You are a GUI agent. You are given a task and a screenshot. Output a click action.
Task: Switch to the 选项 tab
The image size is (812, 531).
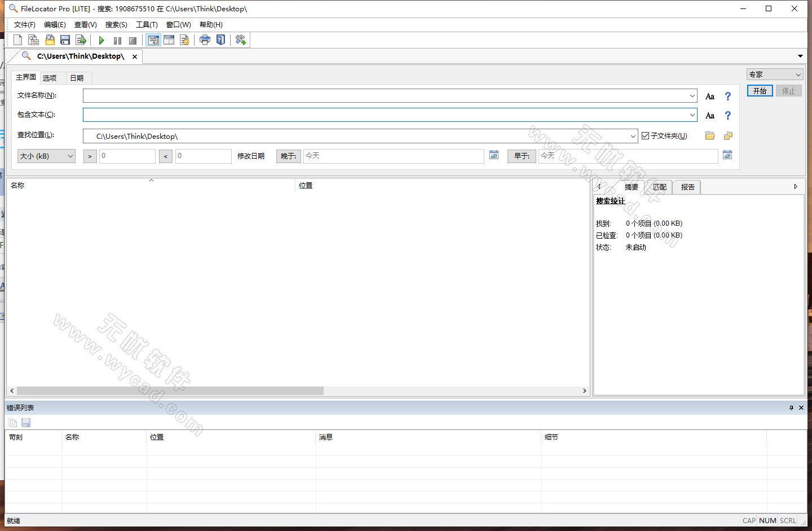pyautogui.click(x=50, y=78)
